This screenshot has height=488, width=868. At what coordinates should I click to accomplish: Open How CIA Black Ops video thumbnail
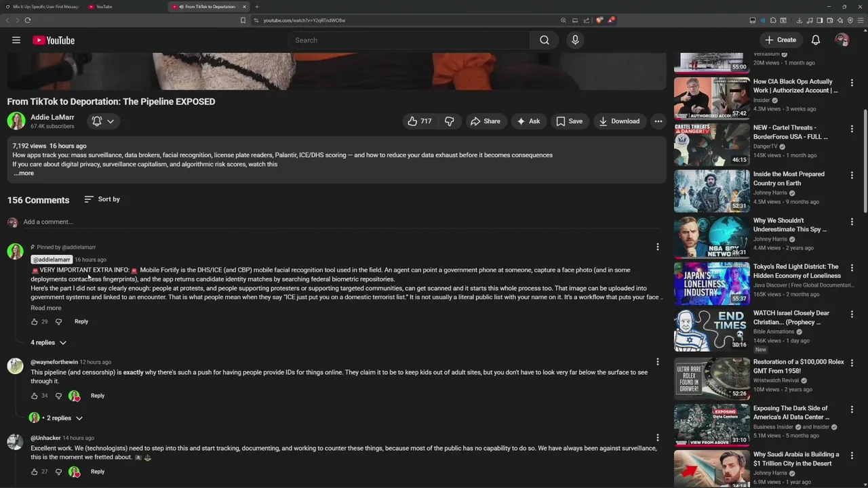pyautogui.click(x=711, y=98)
